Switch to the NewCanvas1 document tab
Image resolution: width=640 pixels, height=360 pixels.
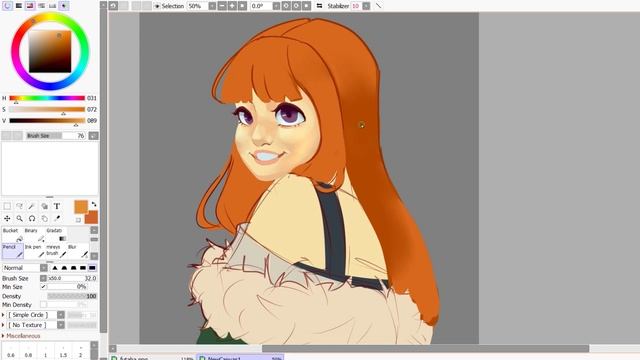[x=240, y=358]
